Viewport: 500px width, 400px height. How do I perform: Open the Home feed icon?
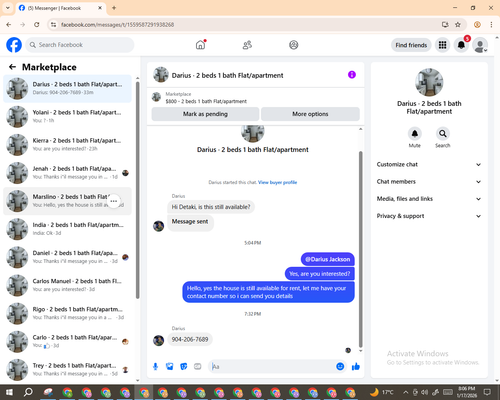pos(200,45)
